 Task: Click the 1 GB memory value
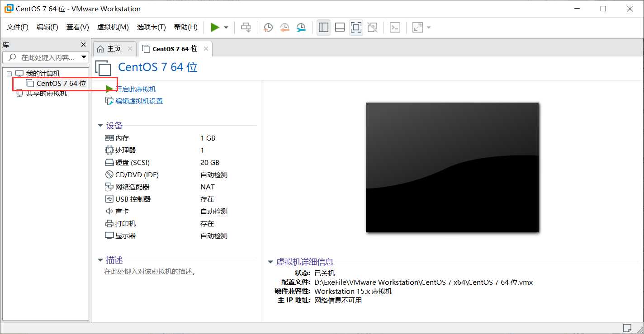[x=208, y=138]
